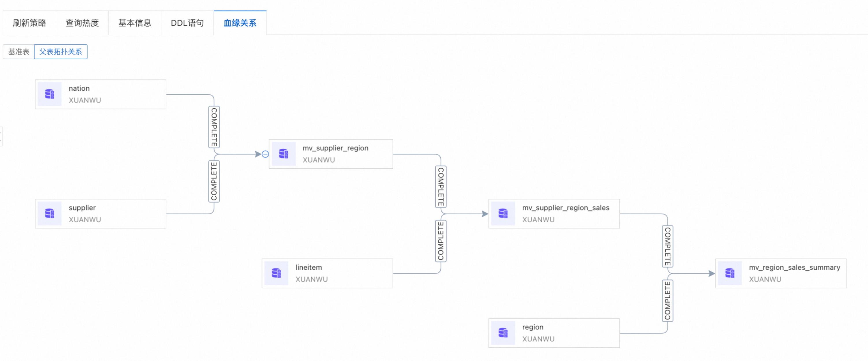Switch to the 刷新策略 tab

pyautogui.click(x=29, y=23)
